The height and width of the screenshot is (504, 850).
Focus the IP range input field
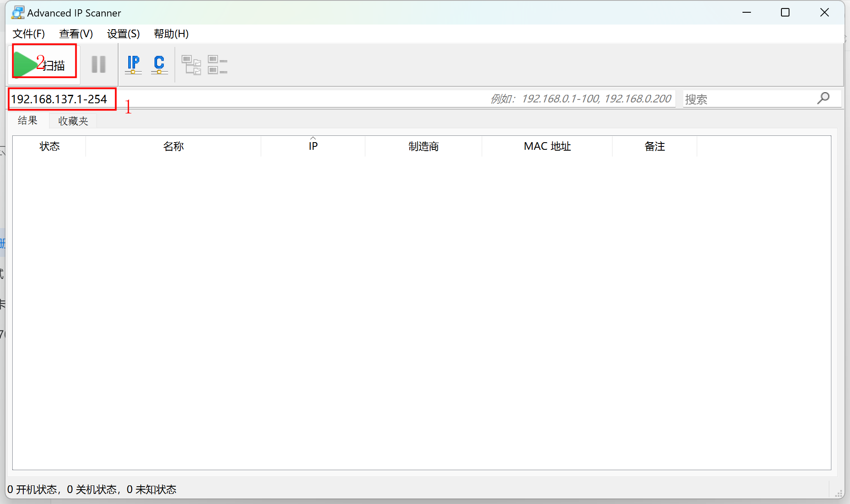pos(341,99)
